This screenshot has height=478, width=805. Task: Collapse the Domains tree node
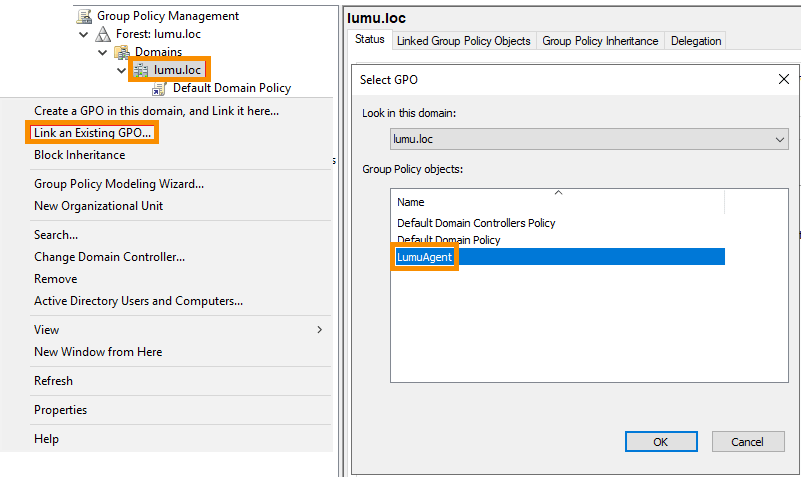click(103, 52)
